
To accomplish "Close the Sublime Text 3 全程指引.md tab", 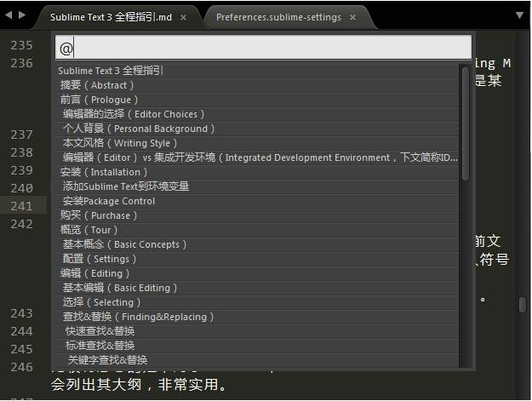I will (x=184, y=17).
